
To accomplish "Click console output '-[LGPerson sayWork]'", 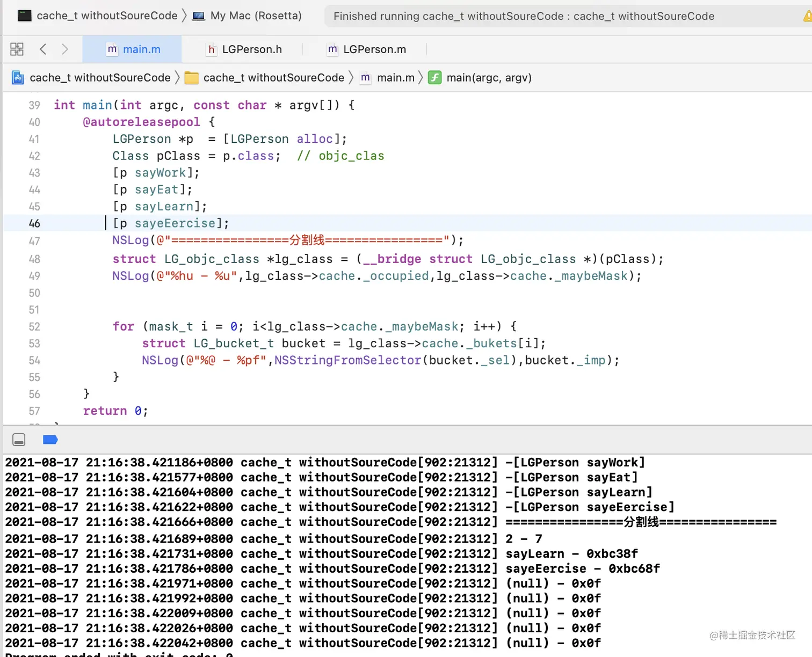I will click(x=575, y=463).
